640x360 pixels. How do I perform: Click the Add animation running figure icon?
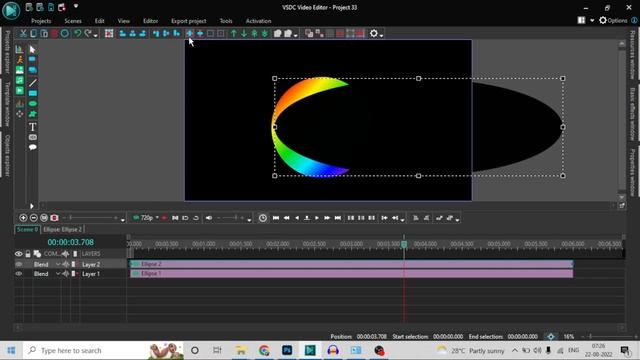[19, 60]
